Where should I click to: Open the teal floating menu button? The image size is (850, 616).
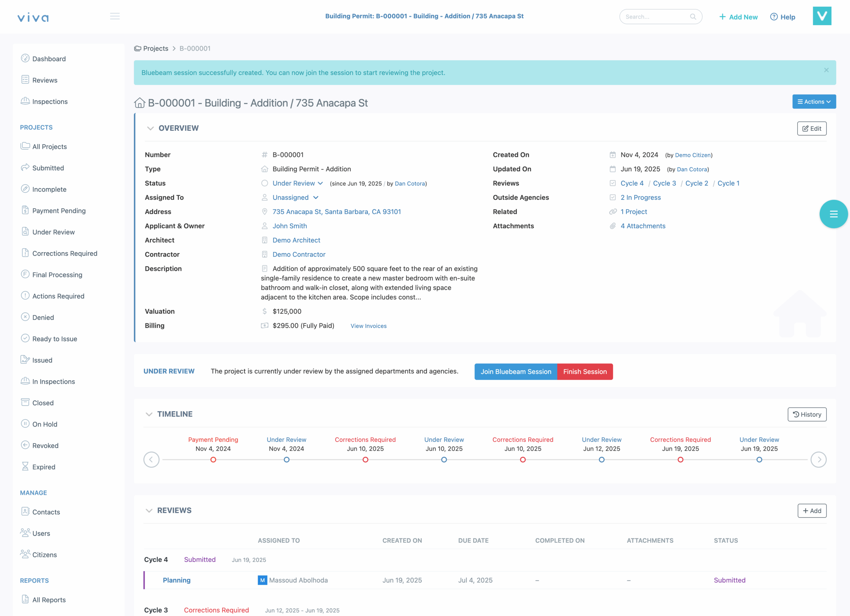833,214
